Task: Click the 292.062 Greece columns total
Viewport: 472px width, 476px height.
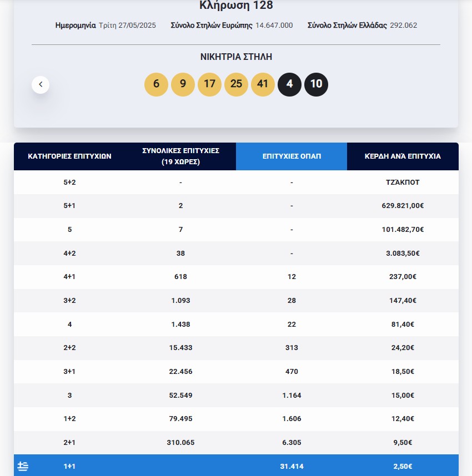Action: click(403, 26)
